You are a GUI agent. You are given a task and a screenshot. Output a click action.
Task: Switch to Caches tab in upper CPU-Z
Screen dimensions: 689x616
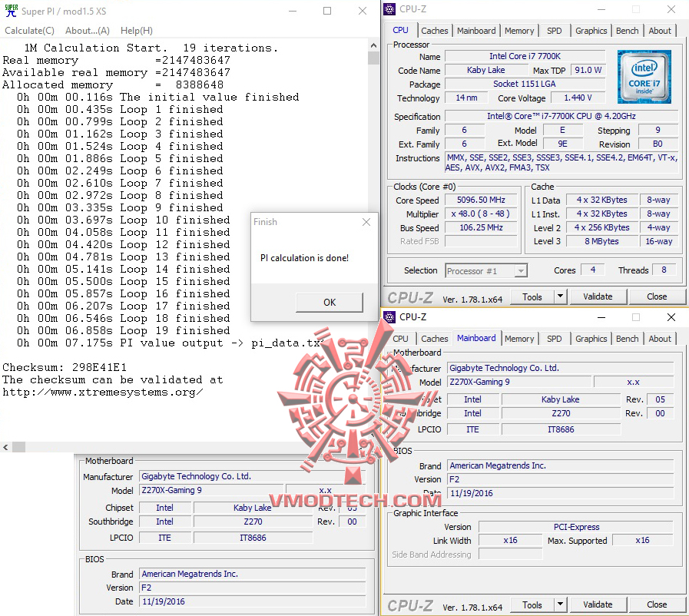click(x=434, y=31)
